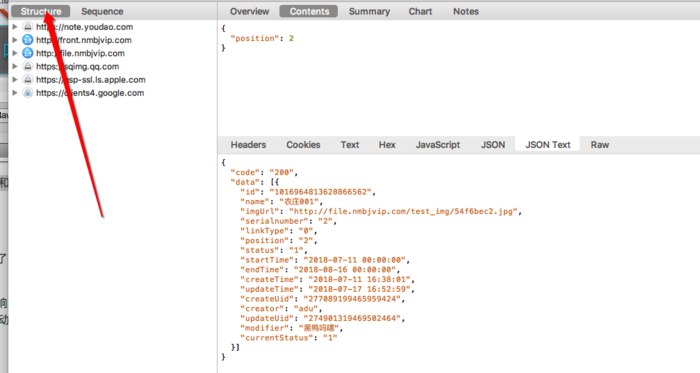Show response Cookies tab
Viewport: 700px width, 373px height.
coord(303,145)
